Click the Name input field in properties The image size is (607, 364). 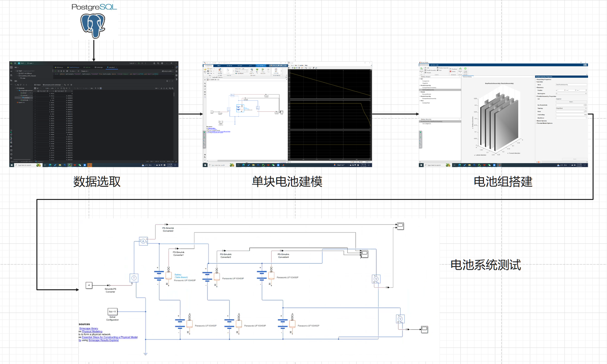(x=571, y=85)
